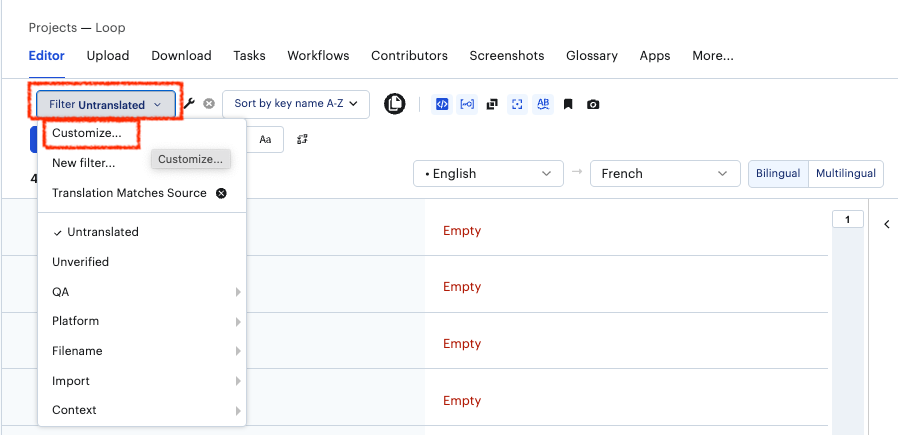Clear the filter with the gray x icon
Screen dimensions: 898x435
pyautogui.click(x=209, y=104)
